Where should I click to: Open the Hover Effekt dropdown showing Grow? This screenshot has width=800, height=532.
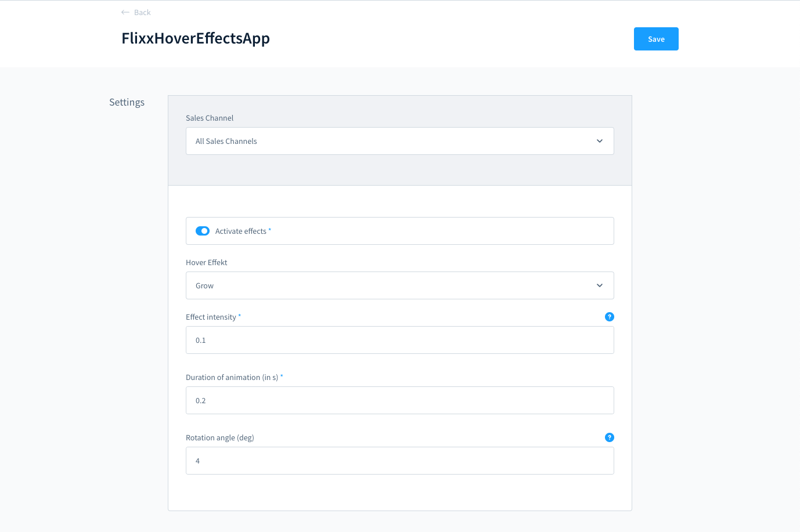(x=399, y=285)
